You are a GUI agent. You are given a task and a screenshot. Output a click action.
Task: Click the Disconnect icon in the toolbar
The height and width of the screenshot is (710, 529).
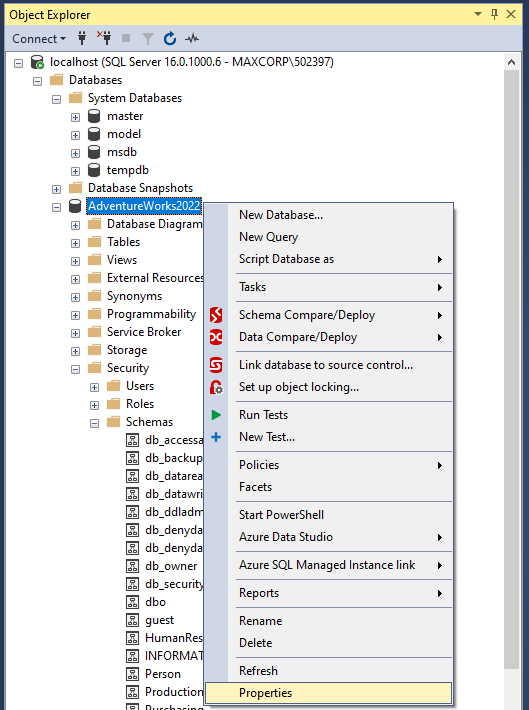tap(104, 38)
